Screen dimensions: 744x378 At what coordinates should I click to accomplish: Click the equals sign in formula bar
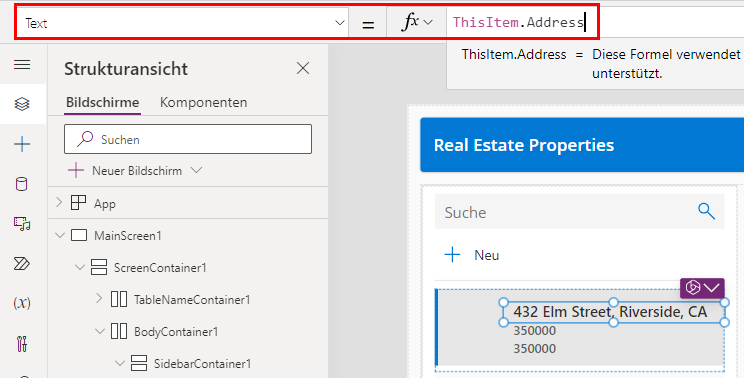click(x=368, y=24)
